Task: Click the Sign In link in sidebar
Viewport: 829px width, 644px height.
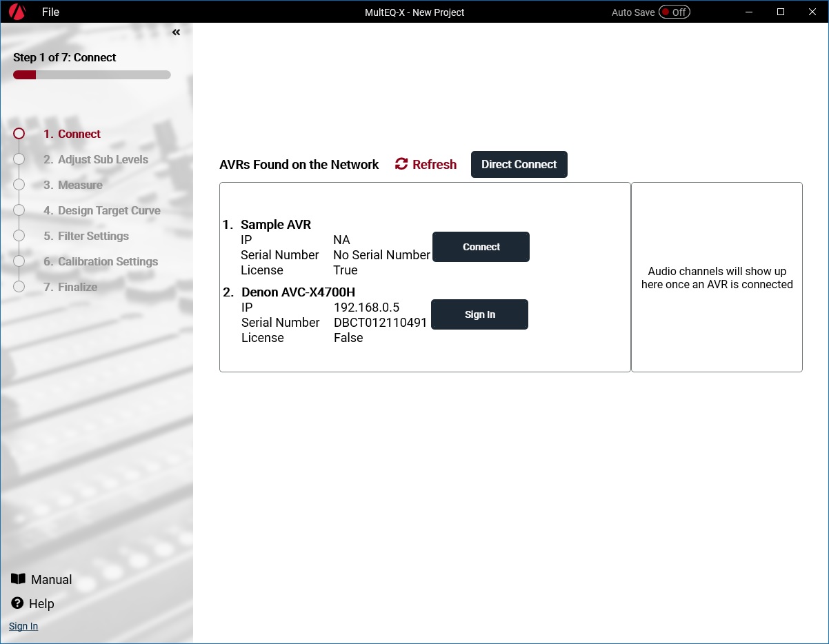Action: (x=23, y=626)
